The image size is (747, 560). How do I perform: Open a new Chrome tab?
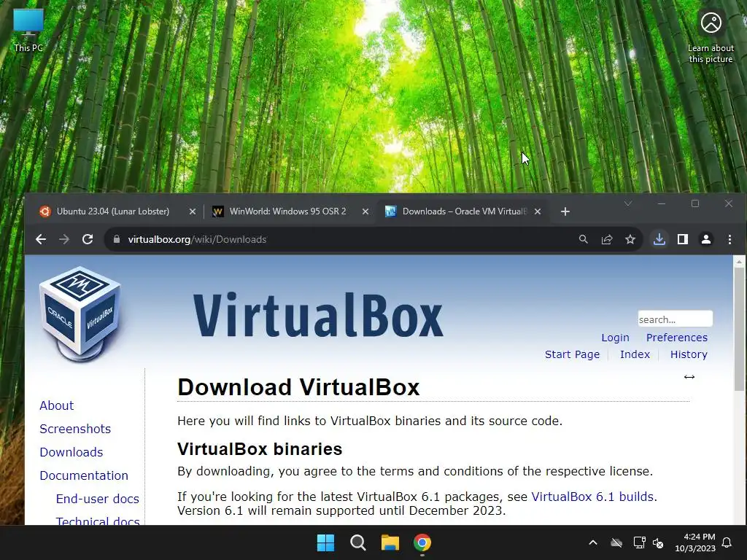coord(565,211)
